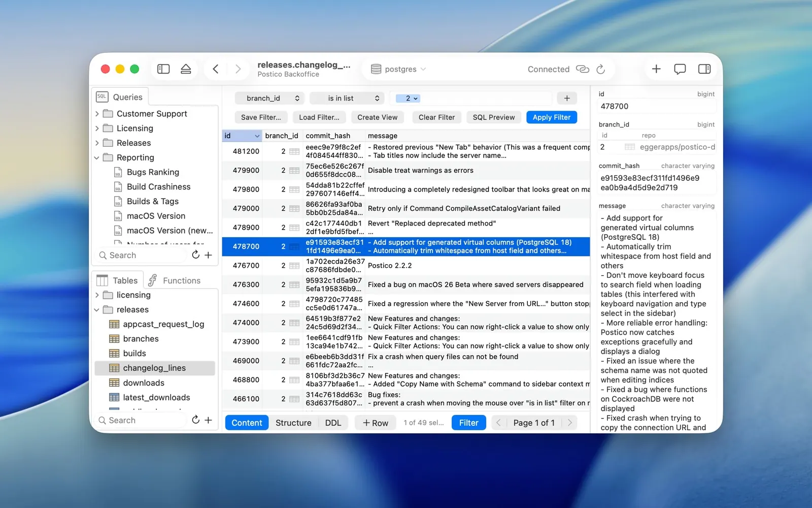Open the 'is in list' operator dropdown
Screen dimensions: 812x508
click(347, 99)
